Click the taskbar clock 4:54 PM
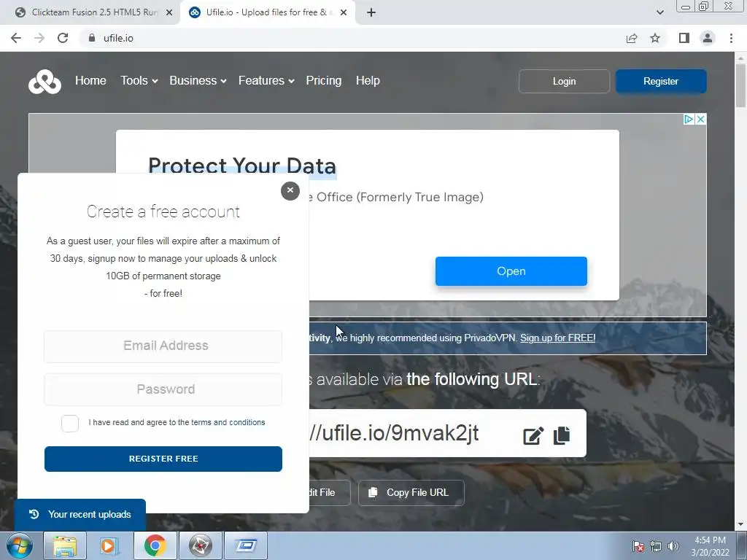The image size is (747, 560). click(710, 546)
